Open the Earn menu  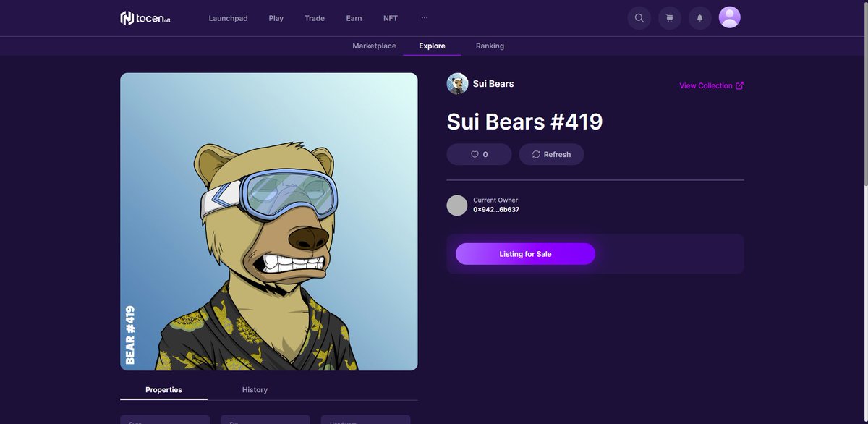coord(354,18)
